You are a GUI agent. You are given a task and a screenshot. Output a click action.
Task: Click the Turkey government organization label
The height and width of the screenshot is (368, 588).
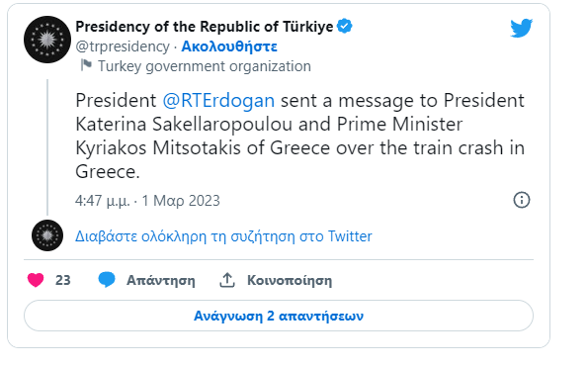coord(205,66)
